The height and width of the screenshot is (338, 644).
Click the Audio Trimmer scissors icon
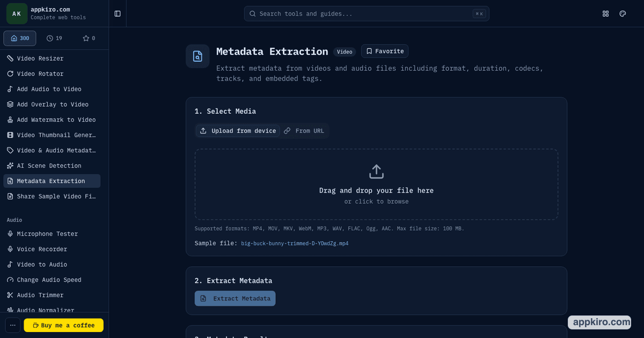point(10,295)
